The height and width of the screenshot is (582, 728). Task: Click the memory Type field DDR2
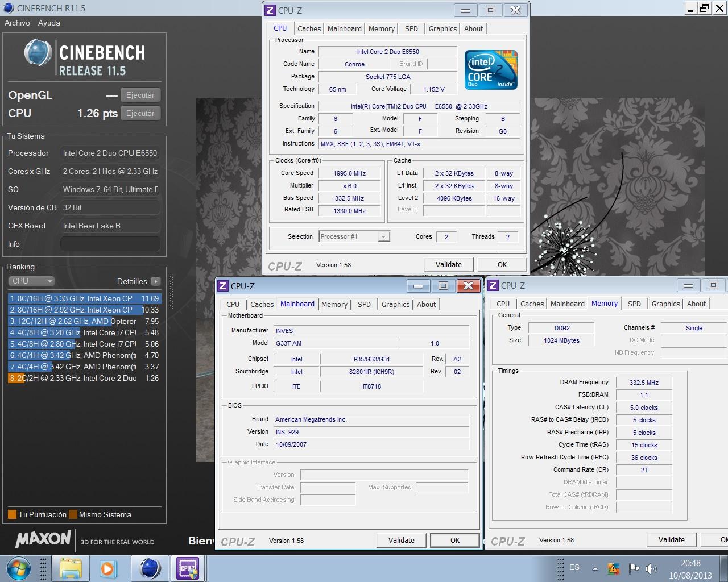(x=561, y=328)
